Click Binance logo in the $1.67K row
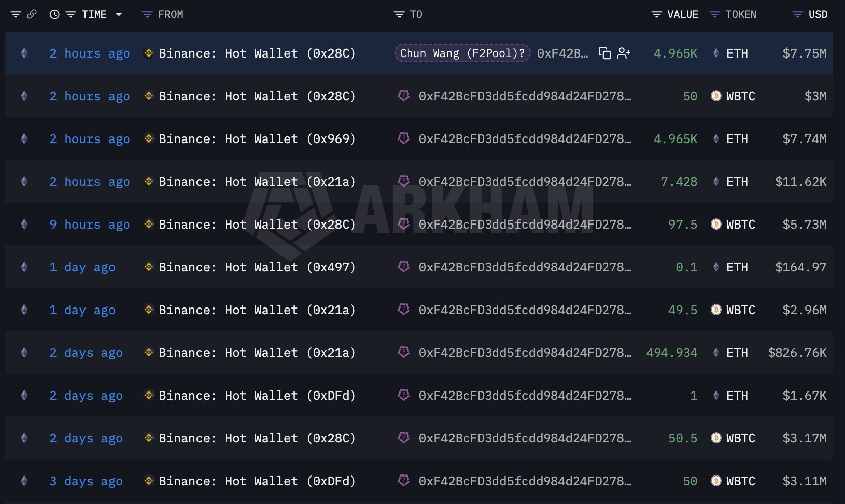845x504 pixels. coord(149,395)
